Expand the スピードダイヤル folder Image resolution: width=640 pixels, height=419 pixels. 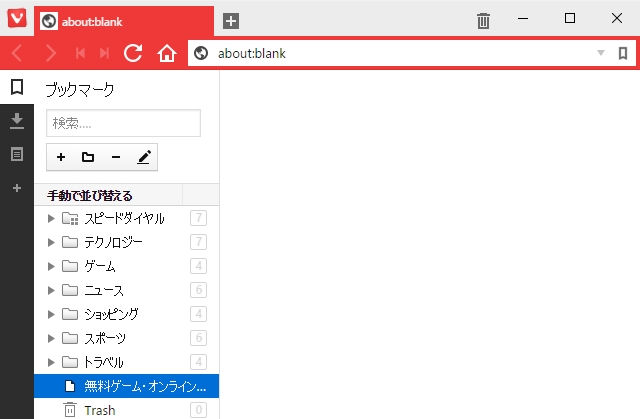coord(51,219)
